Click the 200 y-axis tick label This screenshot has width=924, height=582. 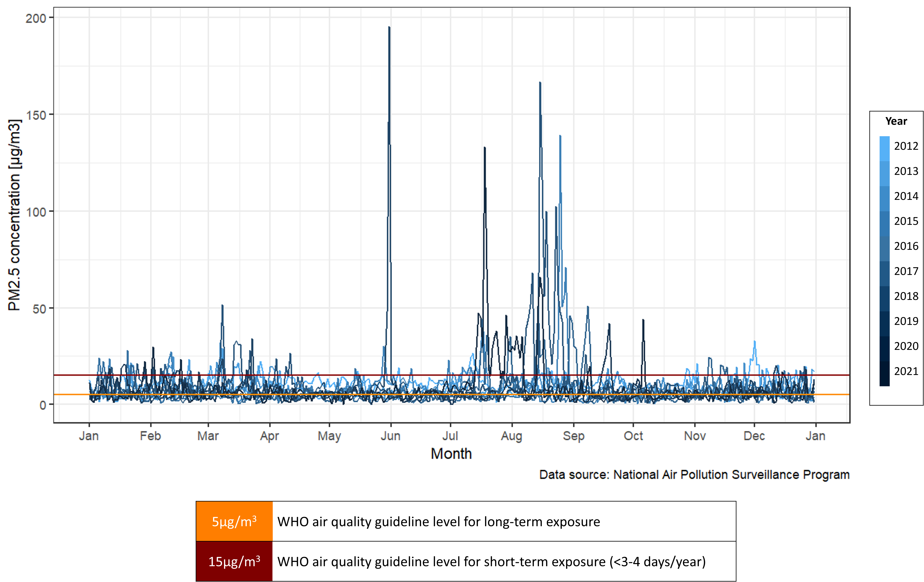pyautogui.click(x=36, y=18)
